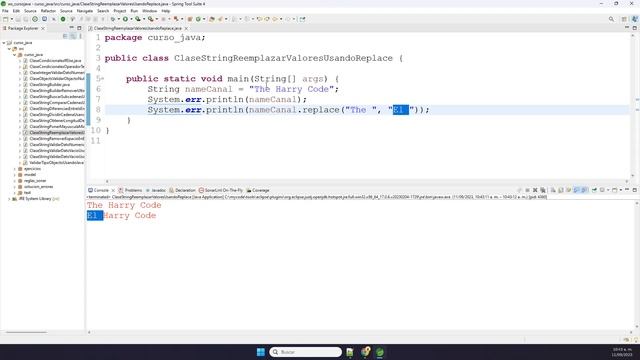Click the taskbar clock and date
Screen dimensions: 640x360
tap(622, 352)
